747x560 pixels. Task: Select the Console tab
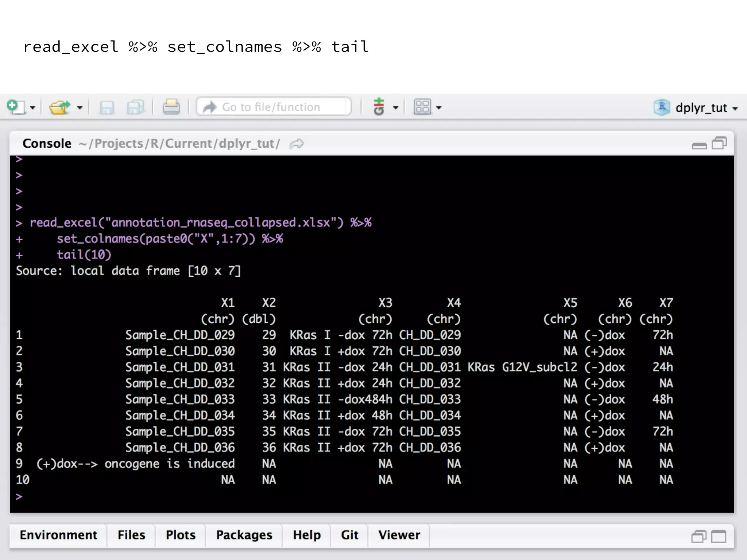pyautogui.click(x=47, y=144)
